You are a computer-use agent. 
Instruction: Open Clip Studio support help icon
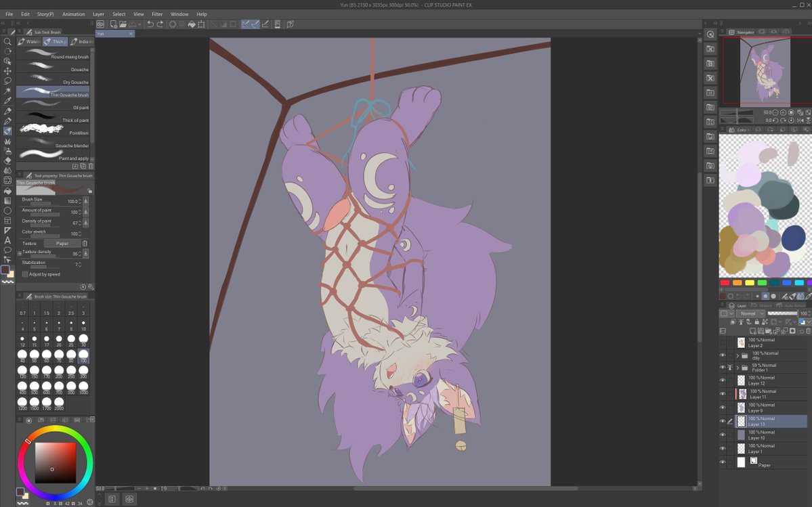click(291, 24)
